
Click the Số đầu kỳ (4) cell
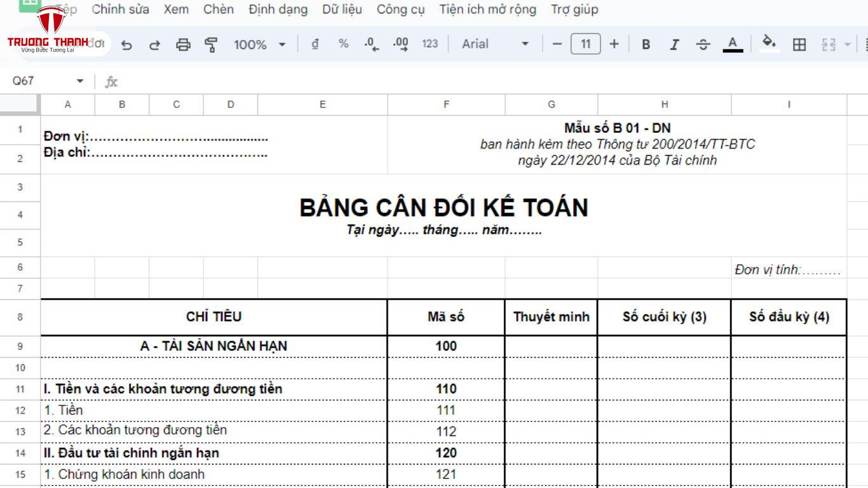point(789,316)
